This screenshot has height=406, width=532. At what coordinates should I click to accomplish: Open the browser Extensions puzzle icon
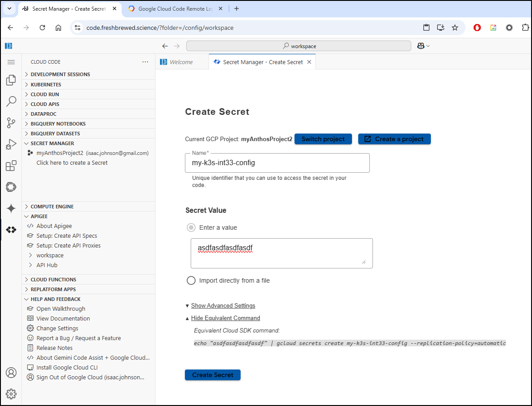click(525, 28)
